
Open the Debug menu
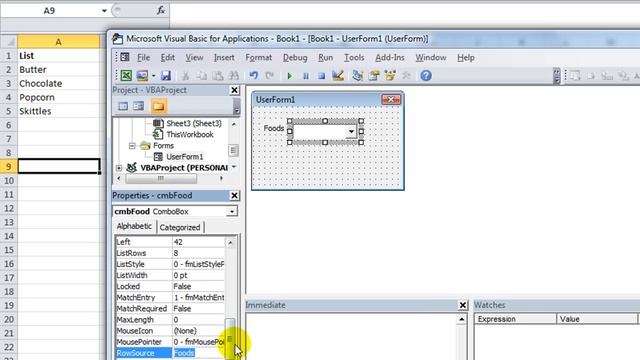pos(295,58)
